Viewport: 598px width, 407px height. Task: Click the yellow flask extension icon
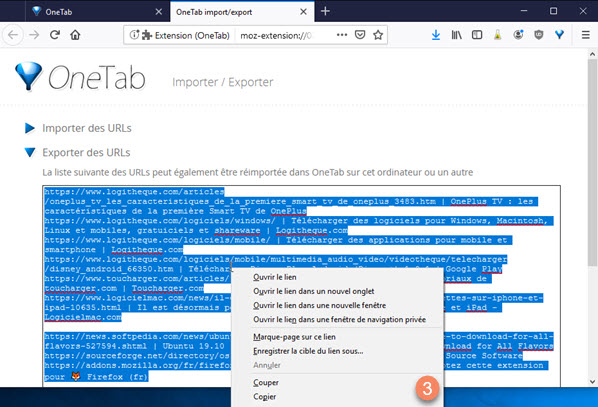pyautogui.click(x=497, y=35)
